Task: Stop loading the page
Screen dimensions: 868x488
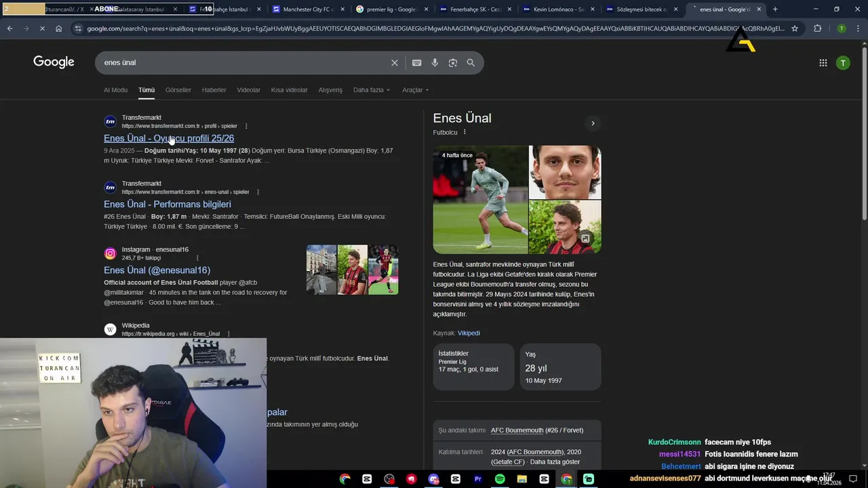Action: [x=41, y=28]
